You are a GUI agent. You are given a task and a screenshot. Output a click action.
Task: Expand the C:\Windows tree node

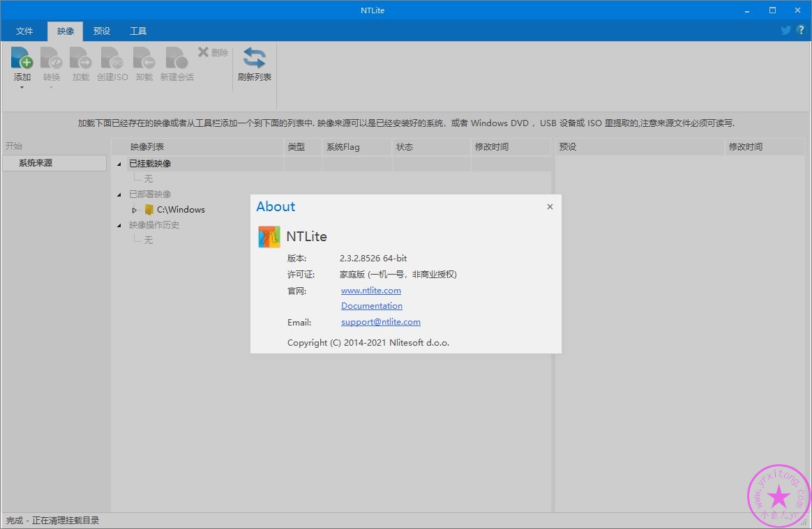(x=134, y=210)
